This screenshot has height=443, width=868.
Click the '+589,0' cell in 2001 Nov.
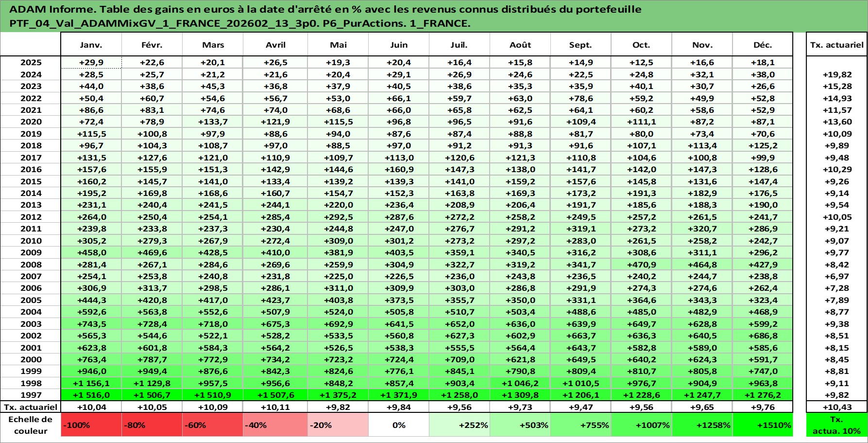click(x=702, y=348)
